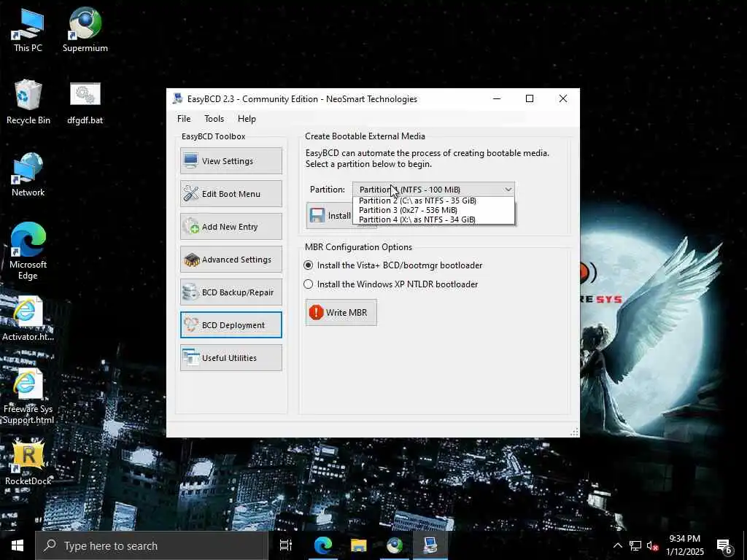Open the notification center icon
The image size is (747, 560).
click(x=724, y=545)
